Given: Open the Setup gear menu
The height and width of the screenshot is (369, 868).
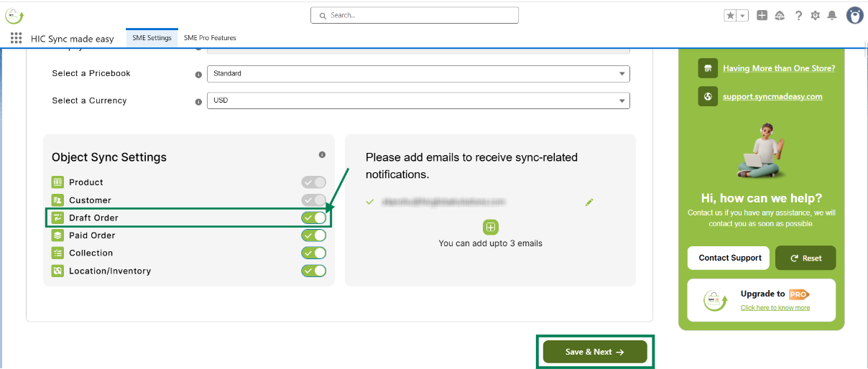Looking at the screenshot, I should [x=815, y=15].
